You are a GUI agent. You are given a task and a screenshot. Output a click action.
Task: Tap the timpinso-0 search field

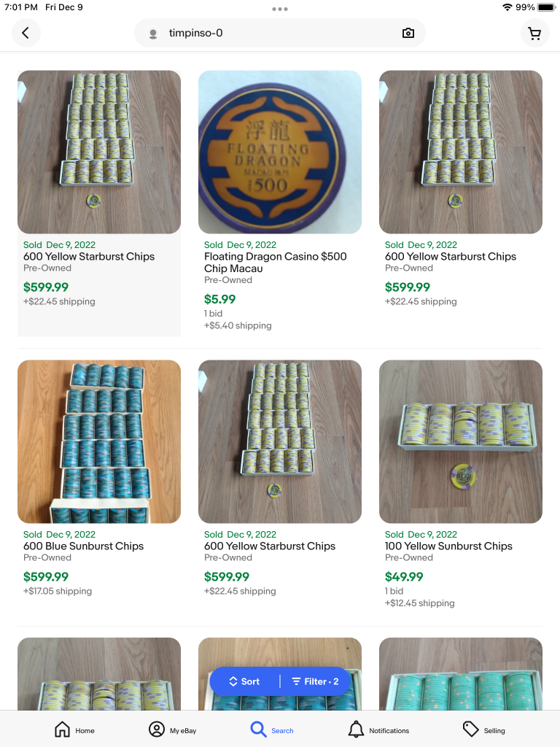(x=280, y=33)
